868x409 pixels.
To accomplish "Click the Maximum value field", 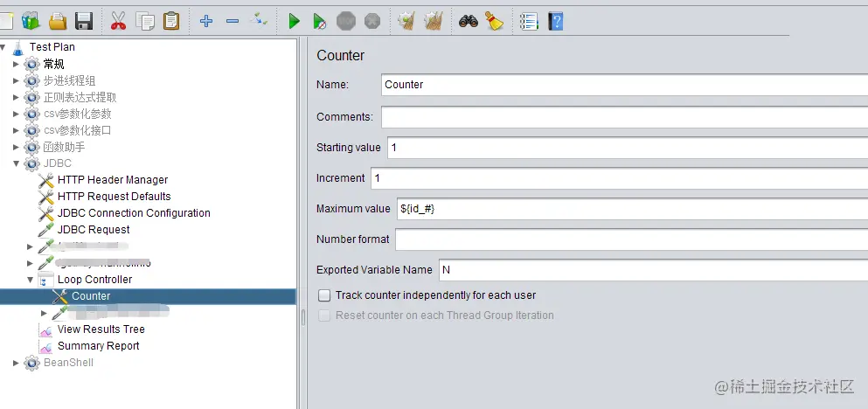I will click(632, 209).
